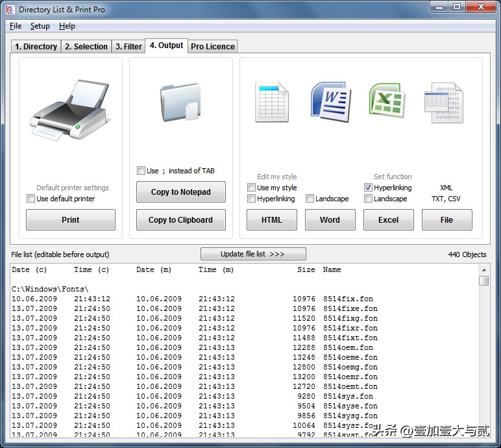Click the binary data file icon
Screen dimensions: 501x448
(x=444, y=103)
